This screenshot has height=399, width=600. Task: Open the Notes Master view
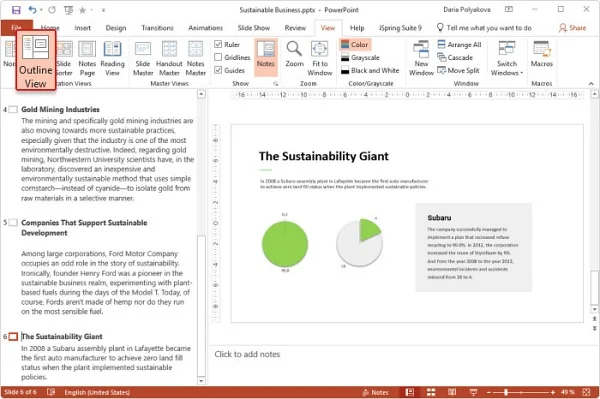(x=196, y=57)
